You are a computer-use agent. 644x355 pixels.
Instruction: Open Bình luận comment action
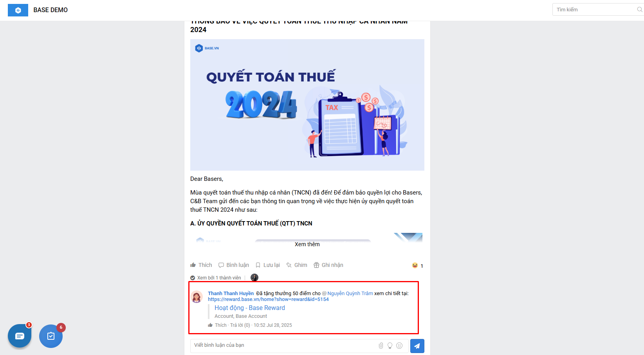234,265
